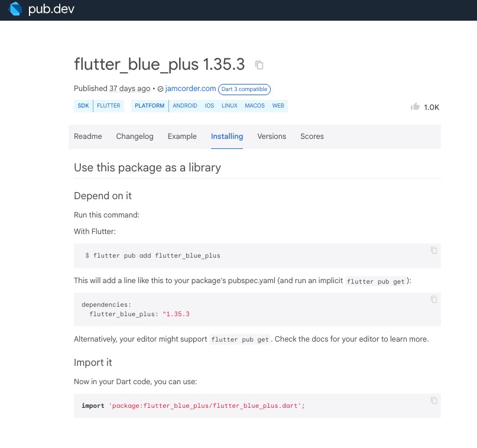Image resolution: width=477 pixels, height=448 pixels.
Task: Click the pub.dev Dart logo icon
Action: 15,9
